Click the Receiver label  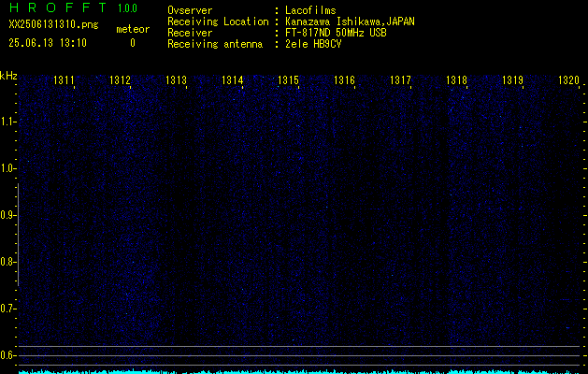tap(190, 33)
